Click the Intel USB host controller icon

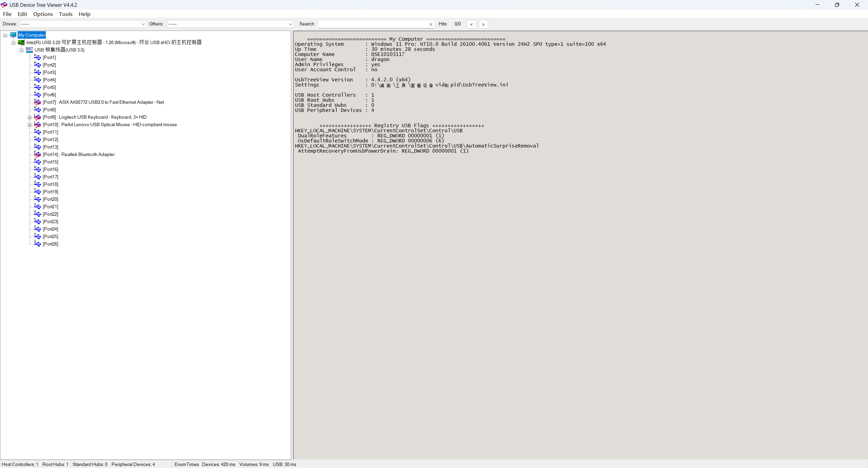click(x=21, y=42)
